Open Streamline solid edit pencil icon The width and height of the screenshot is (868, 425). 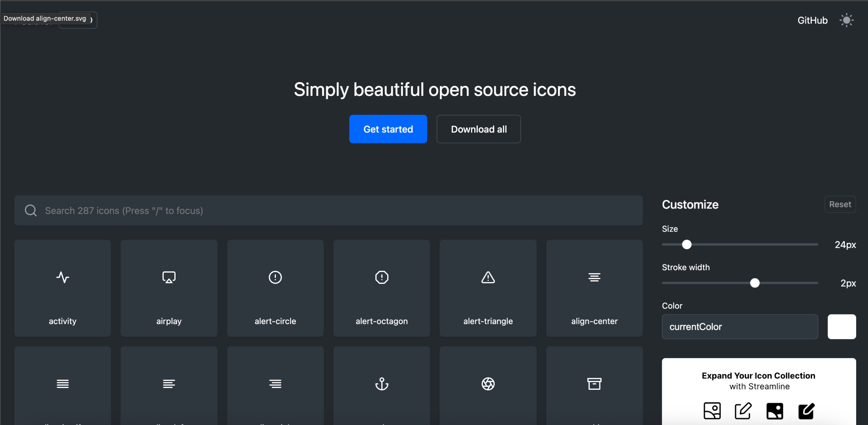point(806,411)
